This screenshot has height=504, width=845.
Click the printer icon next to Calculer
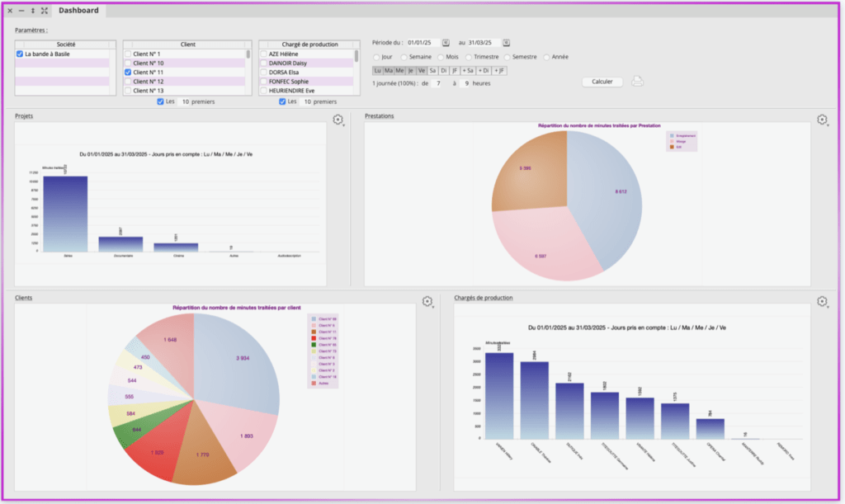point(637,82)
